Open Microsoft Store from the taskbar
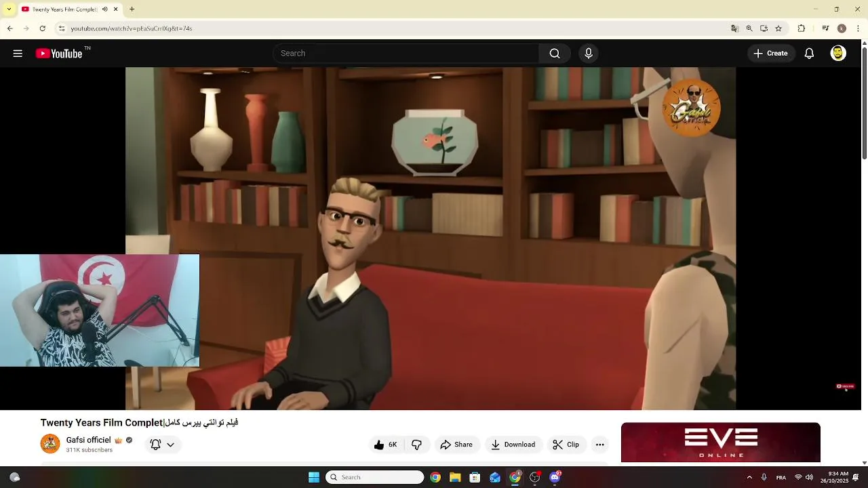Screen dimensions: 868x488 [475, 477]
